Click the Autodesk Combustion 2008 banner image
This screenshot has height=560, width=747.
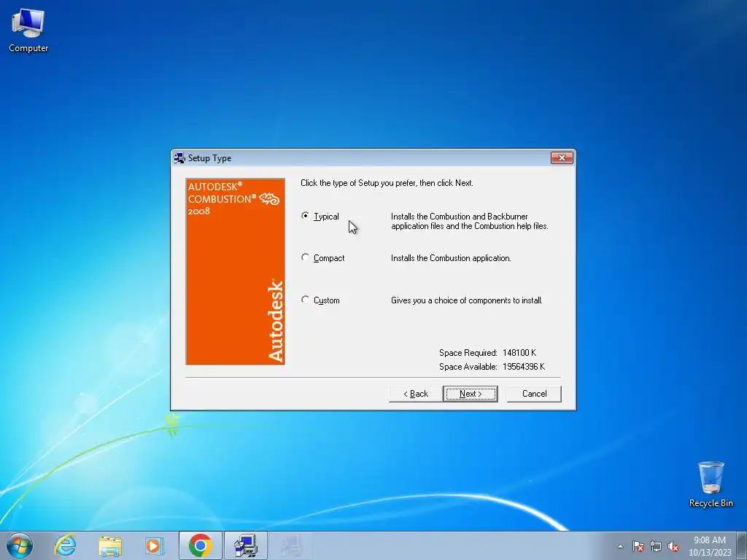(236, 271)
